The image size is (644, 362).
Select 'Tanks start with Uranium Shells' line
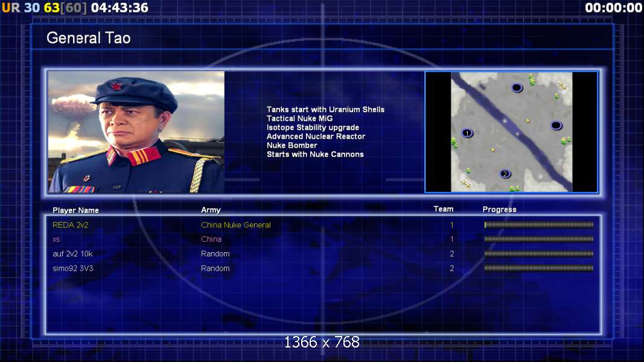[325, 110]
